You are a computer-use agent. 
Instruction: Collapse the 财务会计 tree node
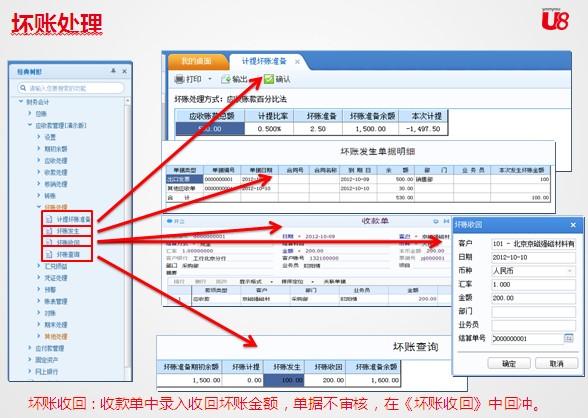click(x=21, y=102)
